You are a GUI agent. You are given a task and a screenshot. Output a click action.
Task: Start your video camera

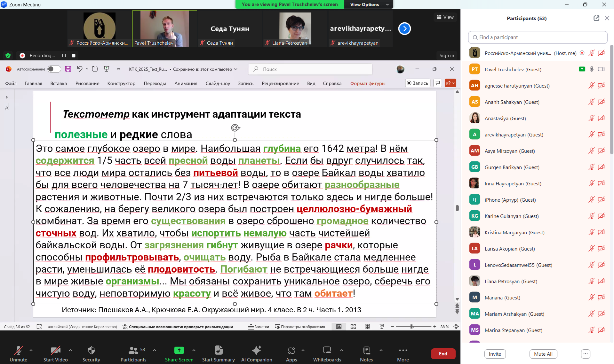[x=55, y=353]
